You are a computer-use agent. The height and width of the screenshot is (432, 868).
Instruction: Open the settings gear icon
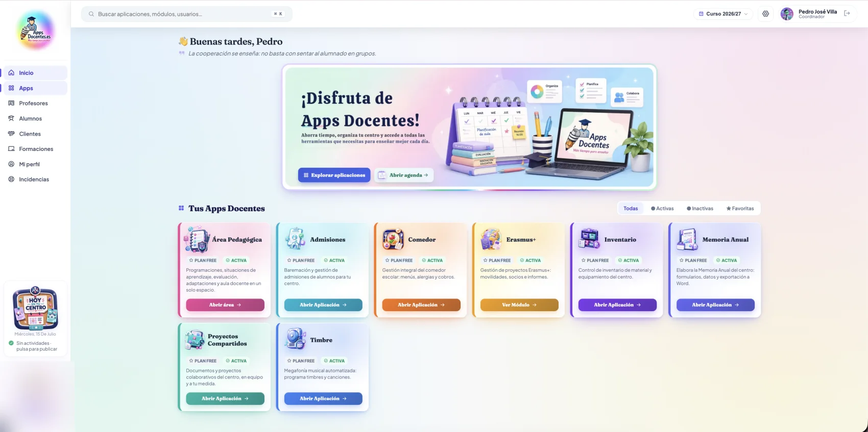(x=765, y=14)
